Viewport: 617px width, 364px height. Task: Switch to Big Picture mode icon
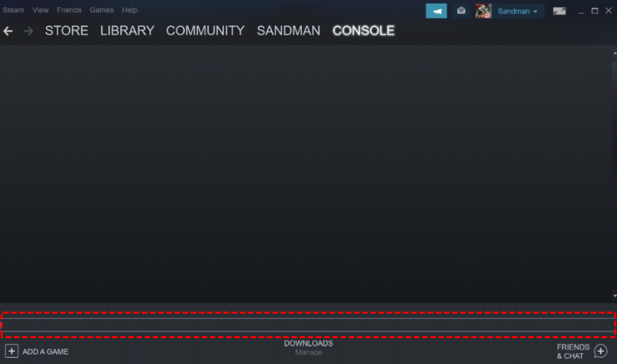coord(559,11)
